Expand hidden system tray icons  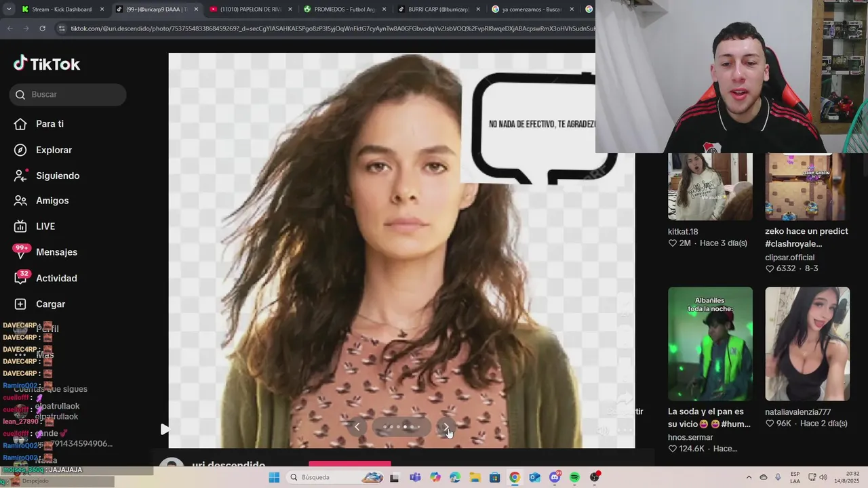click(x=749, y=477)
